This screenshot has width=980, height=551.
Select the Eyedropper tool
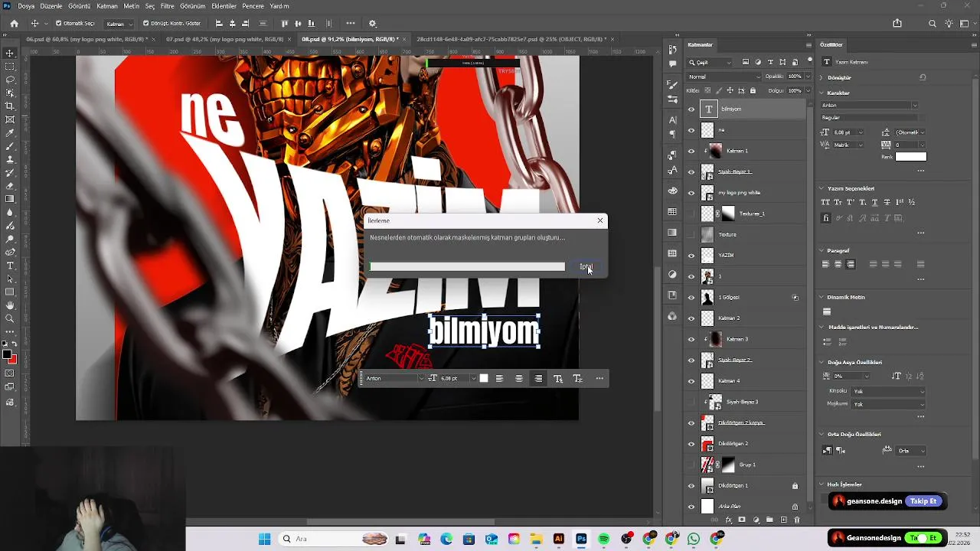point(10,132)
